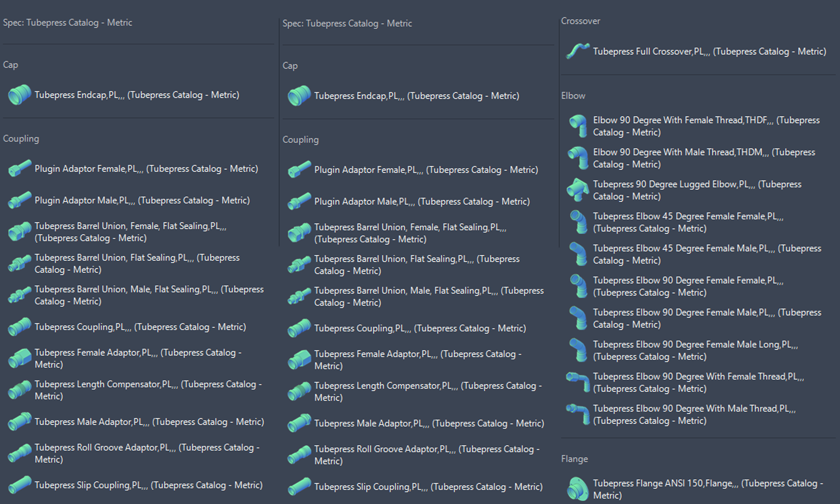This screenshot has width=840, height=504.
Task: Click the Tubepress Elbow 45 Degree Female Female icon
Action: pyautogui.click(x=578, y=222)
